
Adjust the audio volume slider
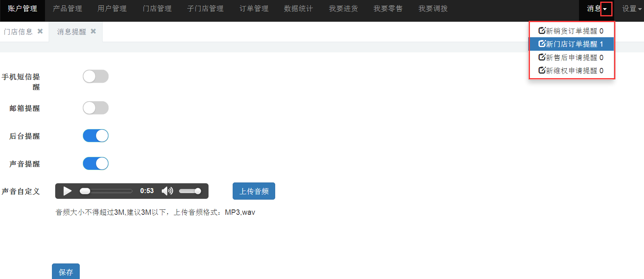click(190, 191)
